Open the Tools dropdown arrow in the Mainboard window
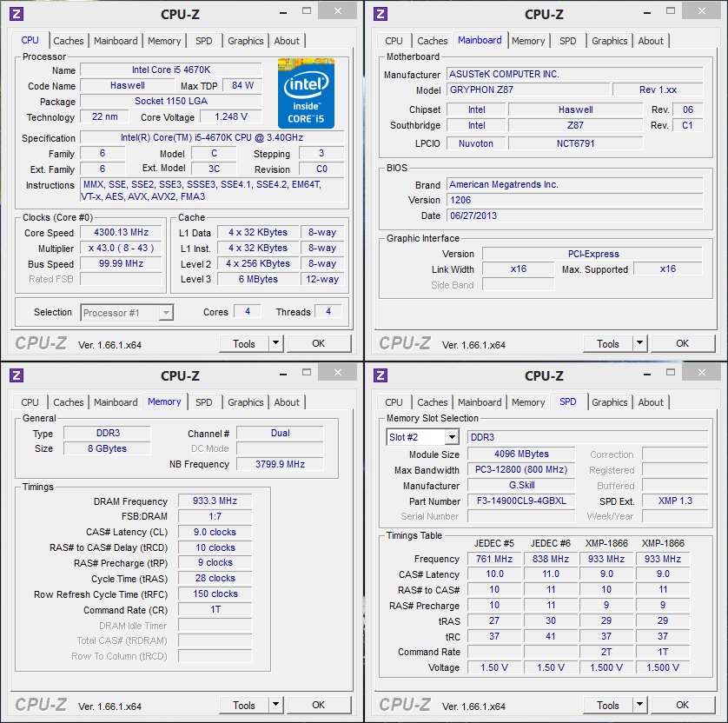This screenshot has height=723, width=728. click(x=639, y=343)
